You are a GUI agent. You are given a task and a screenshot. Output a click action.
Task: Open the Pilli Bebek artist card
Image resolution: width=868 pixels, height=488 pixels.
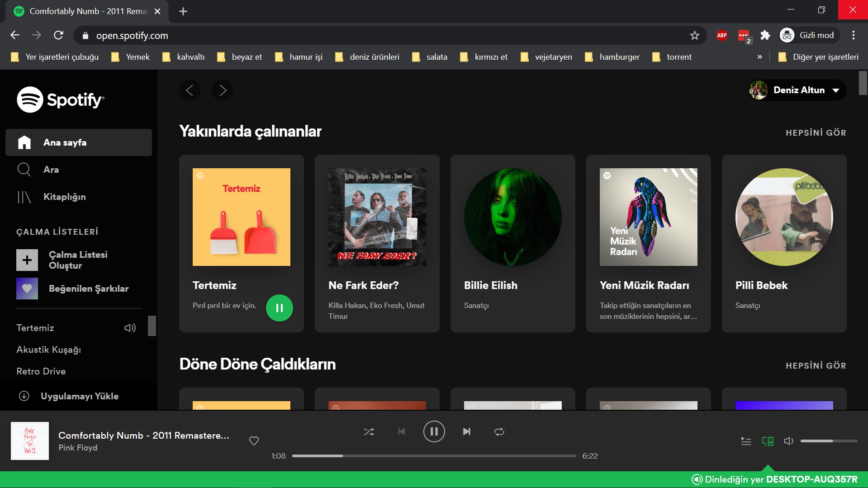[x=784, y=243]
